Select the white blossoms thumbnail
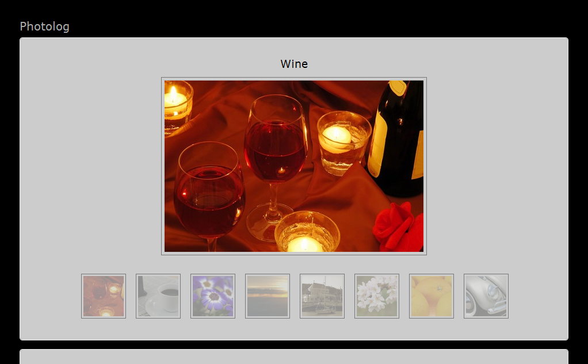 [377, 296]
